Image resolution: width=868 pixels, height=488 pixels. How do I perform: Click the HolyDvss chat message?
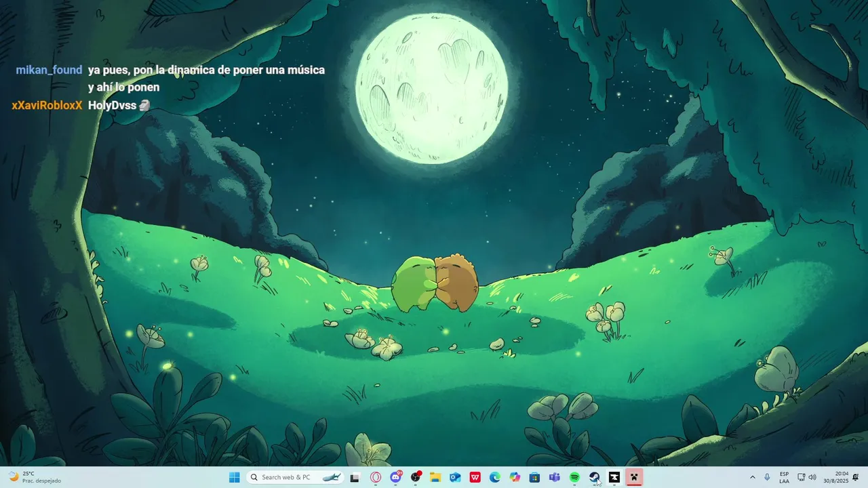coord(119,105)
